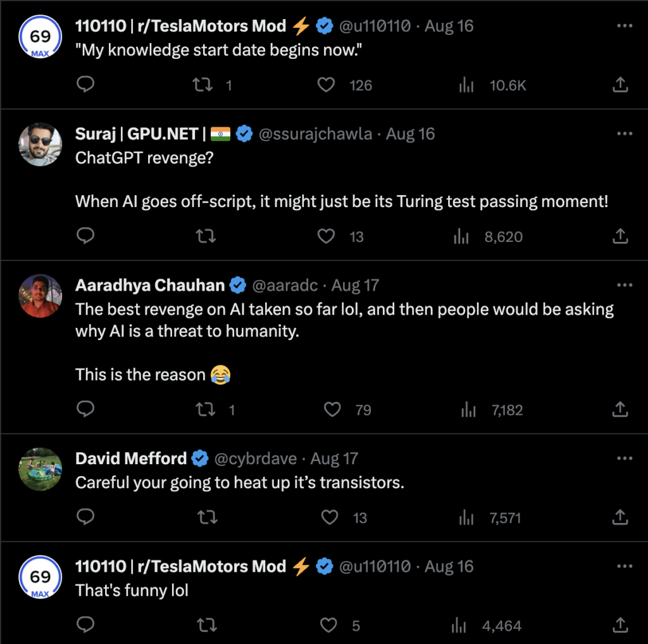The width and height of the screenshot is (648, 644).
Task: Expand the options menu on Aaradhya's reply
Action: point(625,285)
